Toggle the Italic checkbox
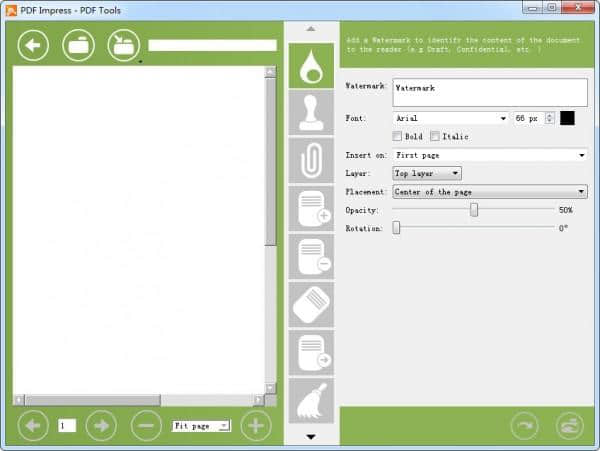The image size is (600, 451). point(435,136)
